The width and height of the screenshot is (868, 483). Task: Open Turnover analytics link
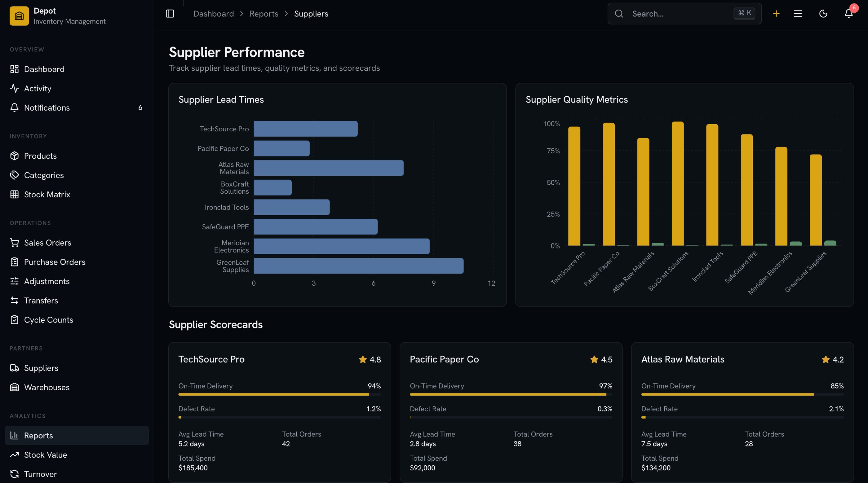(77, 474)
